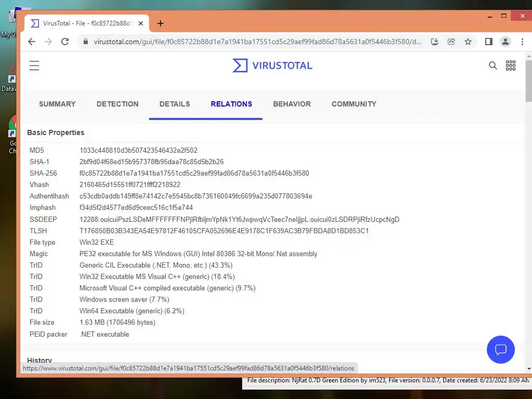This screenshot has height=399, width=532.
Task: Click the Basic Properties heading
Action: [56, 132]
